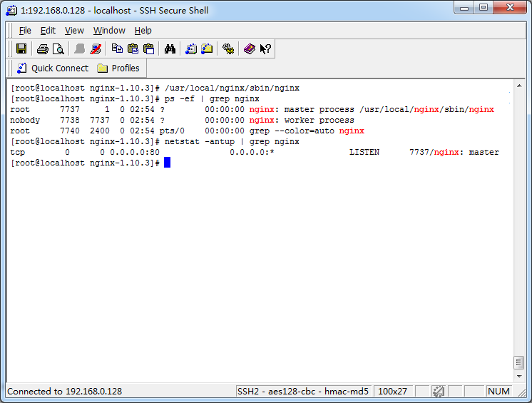Click the scrollbar down arrow

(519, 376)
